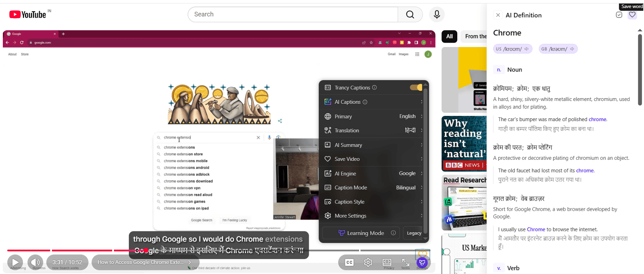Click the More Settings gear icon
The image size is (644, 274).
(328, 216)
